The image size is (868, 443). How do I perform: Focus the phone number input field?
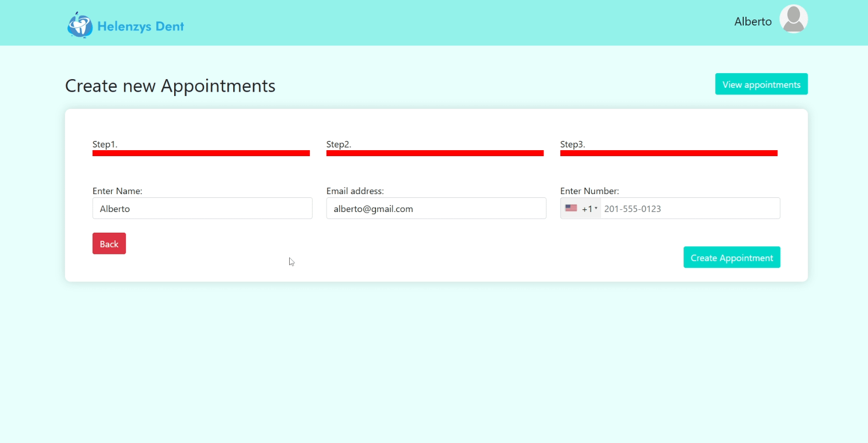click(x=689, y=209)
